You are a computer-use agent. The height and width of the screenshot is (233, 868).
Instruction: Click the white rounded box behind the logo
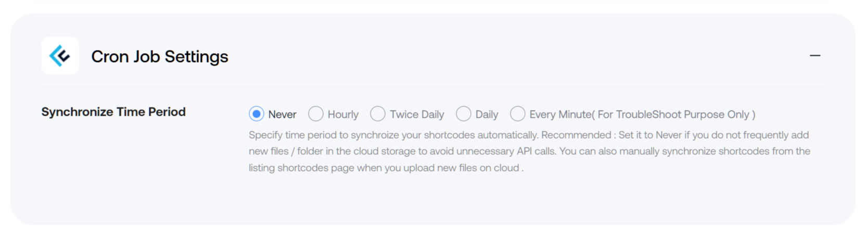pyautogui.click(x=60, y=55)
